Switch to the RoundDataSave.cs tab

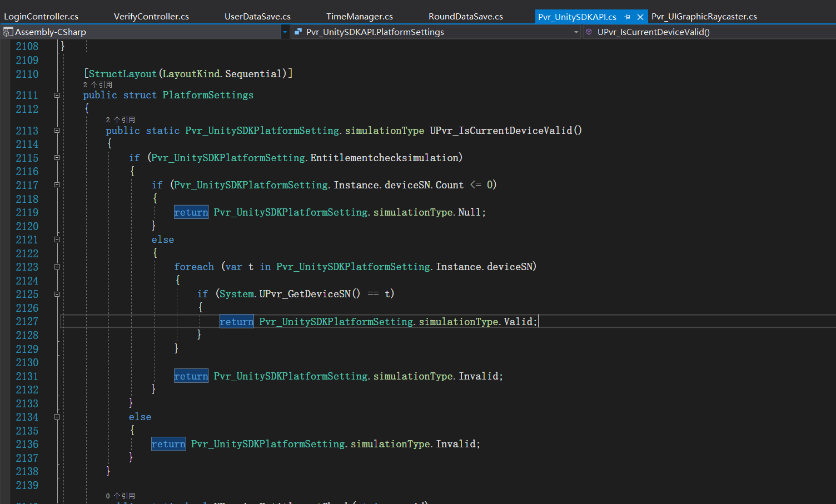coord(466,17)
